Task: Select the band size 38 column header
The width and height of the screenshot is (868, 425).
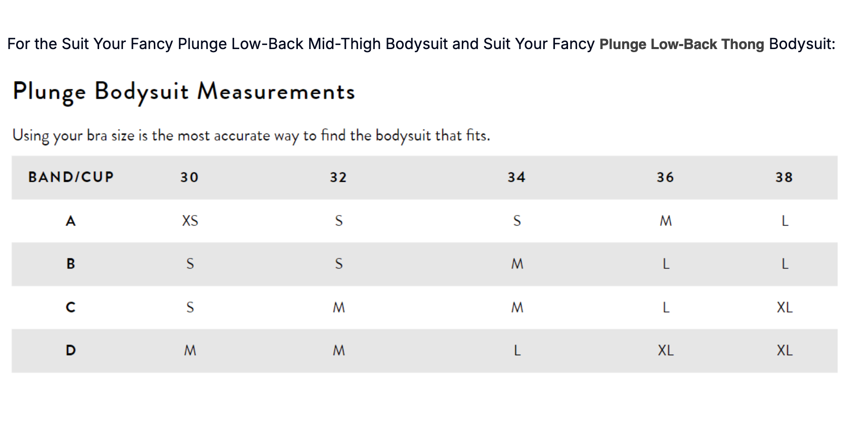Action: (x=784, y=177)
